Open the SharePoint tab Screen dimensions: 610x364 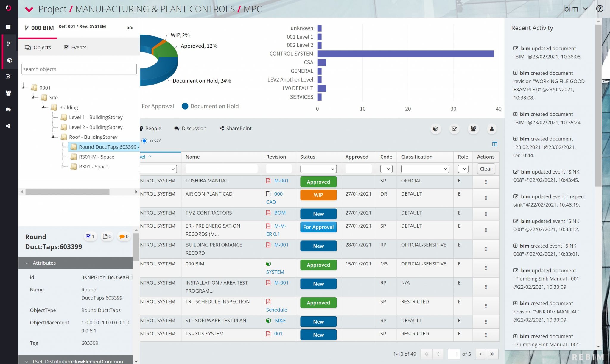(x=235, y=128)
